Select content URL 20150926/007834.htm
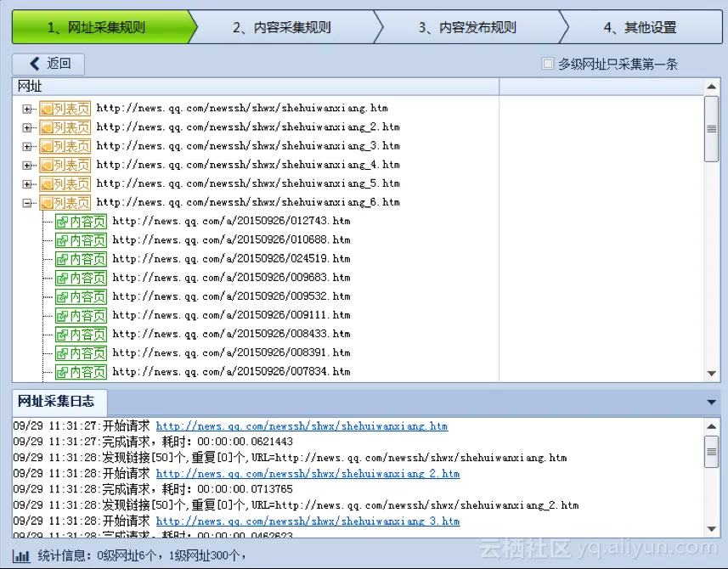 point(231,371)
